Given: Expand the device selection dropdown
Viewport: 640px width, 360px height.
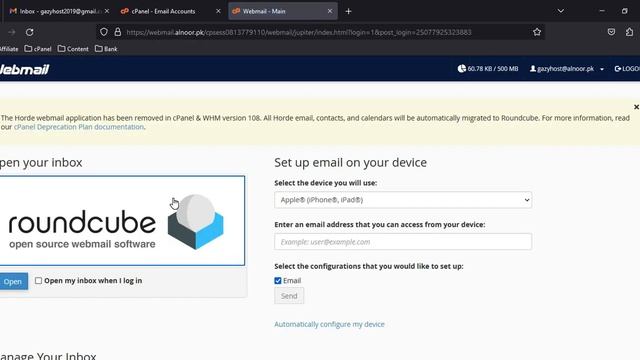Looking at the screenshot, I should (x=403, y=200).
